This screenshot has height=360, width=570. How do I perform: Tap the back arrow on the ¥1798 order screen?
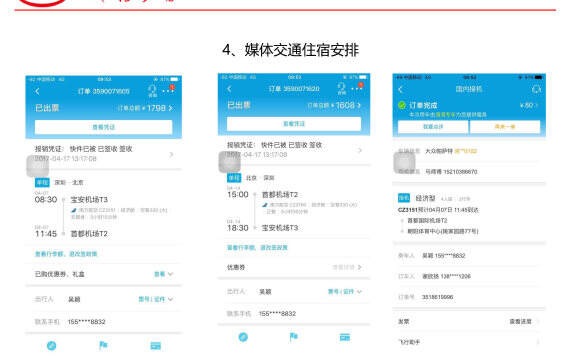click(x=37, y=91)
